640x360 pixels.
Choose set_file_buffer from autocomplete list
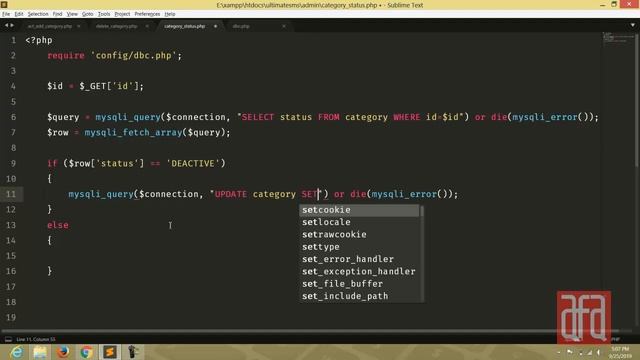359,284
